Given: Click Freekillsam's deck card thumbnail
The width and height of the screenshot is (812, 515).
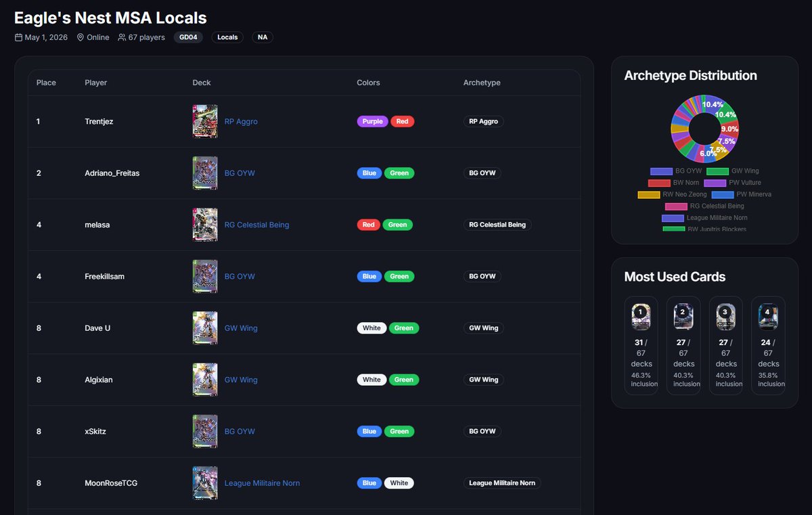Looking at the screenshot, I should tap(205, 277).
